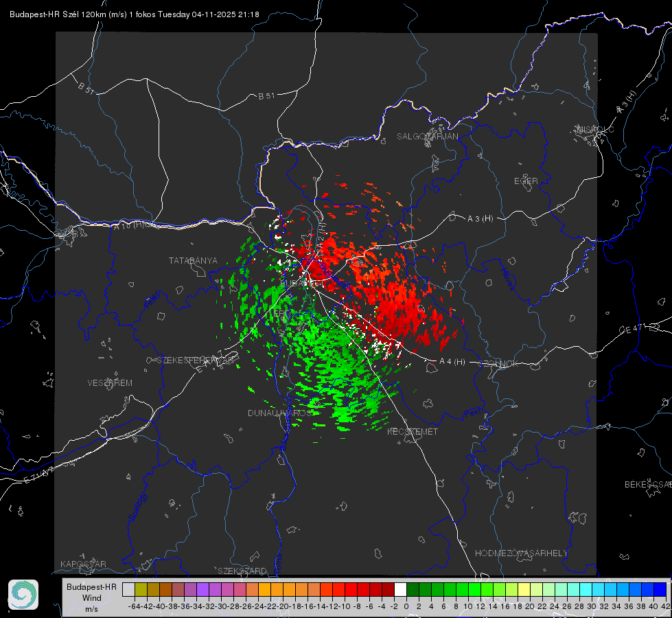Click the 'E 71' road label in the southwest
This screenshot has width=672, height=618.
click(39, 474)
